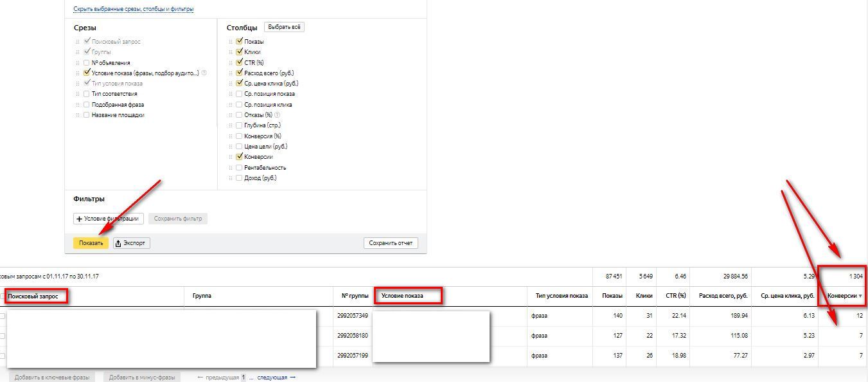Click the drag handle next to Рентабельность
This screenshot has height=382, width=868.
click(x=231, y=168)
